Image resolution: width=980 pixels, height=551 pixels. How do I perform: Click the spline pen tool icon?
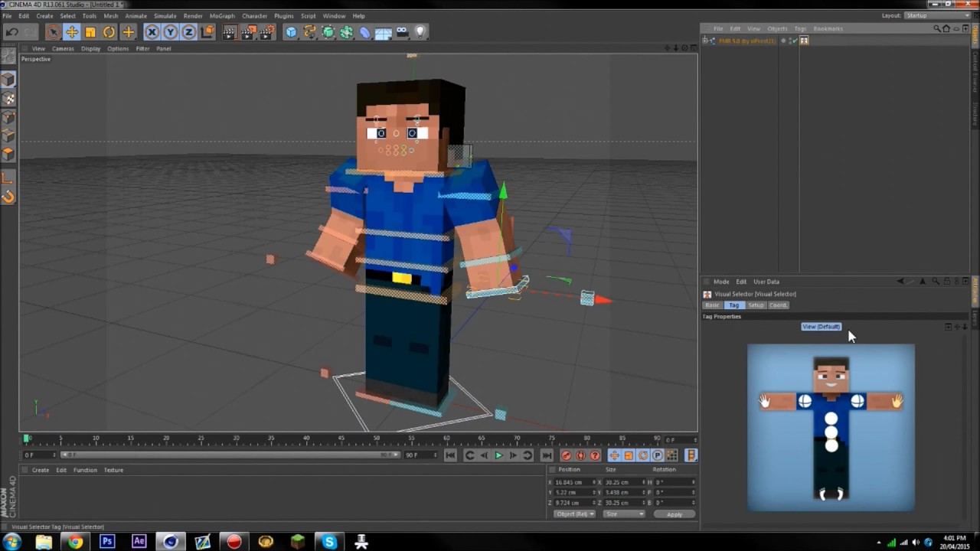[x=309, y=31]
